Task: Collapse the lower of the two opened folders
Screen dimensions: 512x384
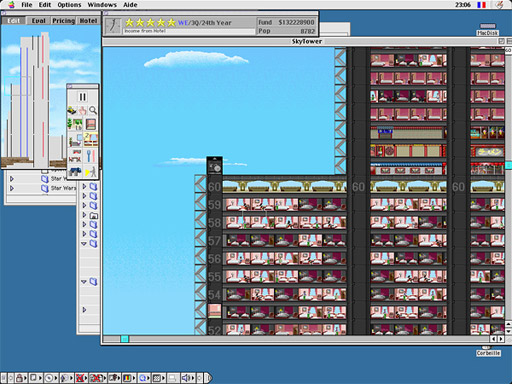Action: pyautogui.click(x=84, y=282)
